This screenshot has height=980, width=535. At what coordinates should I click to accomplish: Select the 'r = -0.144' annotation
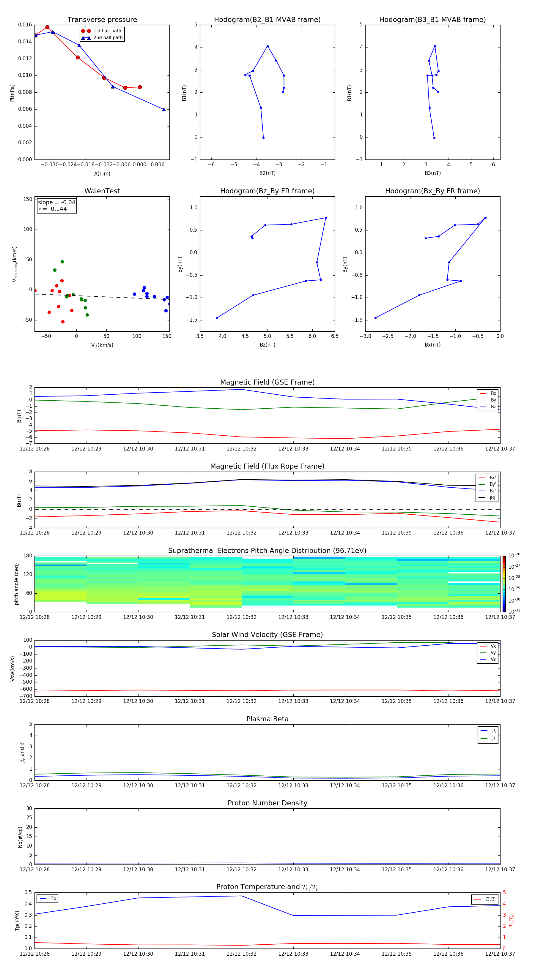(x=53, y=209)
